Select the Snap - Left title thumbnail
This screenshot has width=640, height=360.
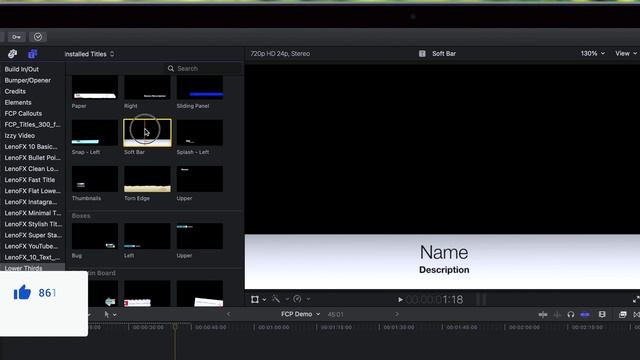click(x=95, y=133)
